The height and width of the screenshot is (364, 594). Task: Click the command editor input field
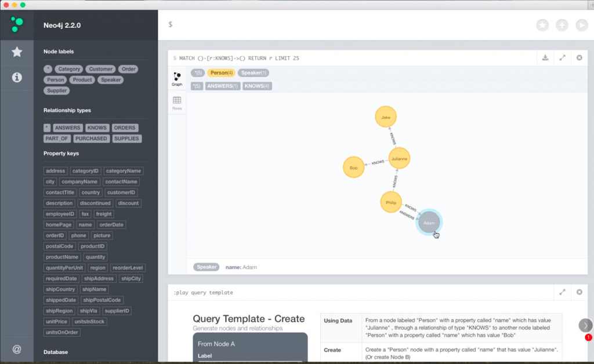point(349,24)
